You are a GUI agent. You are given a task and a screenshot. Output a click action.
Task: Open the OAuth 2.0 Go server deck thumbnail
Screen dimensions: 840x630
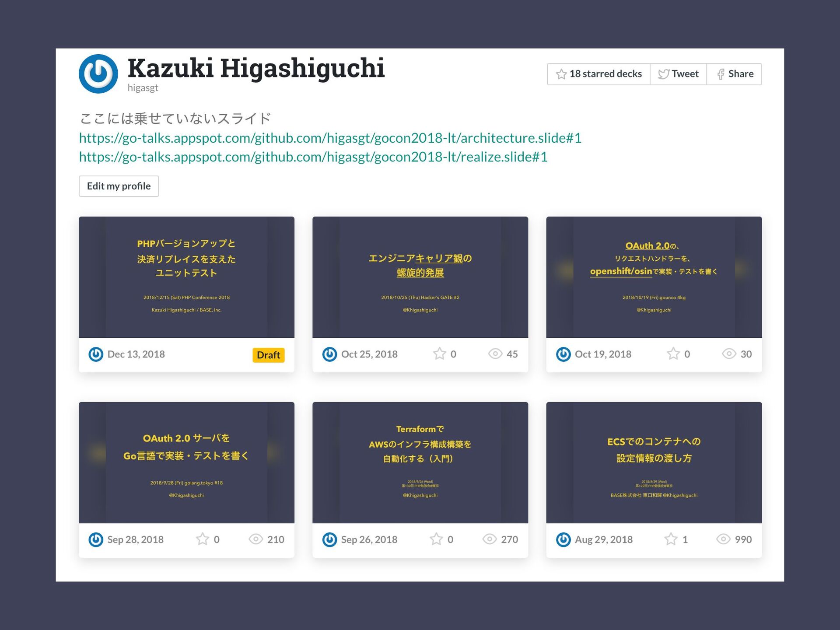[186, 462]
